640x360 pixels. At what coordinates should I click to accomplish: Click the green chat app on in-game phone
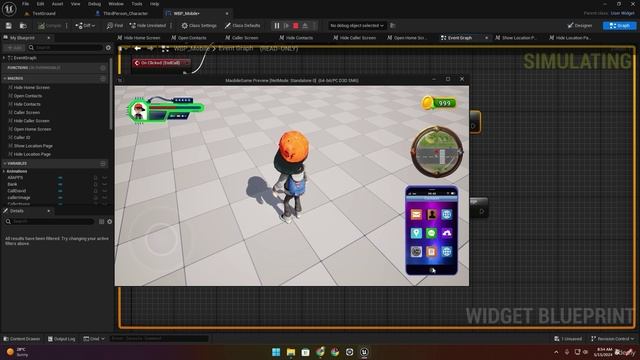pyautogui.click(x=431, y=233)
